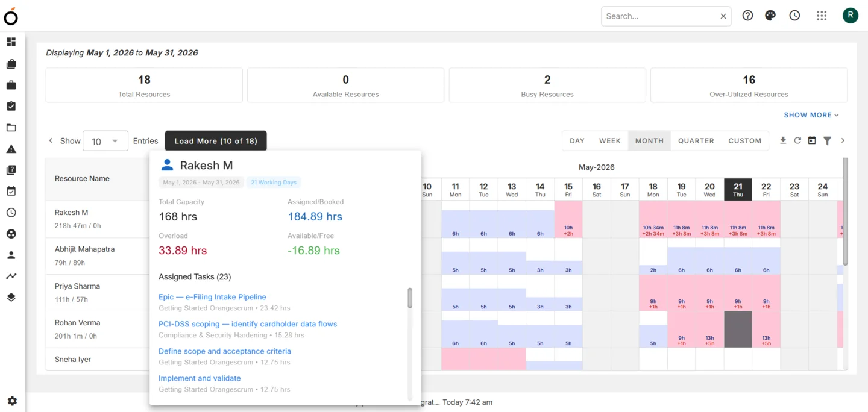The width and height of the screenshot is (868, 412).
Task: Open the Orangescrum logo home
Action: click(11, 16)
